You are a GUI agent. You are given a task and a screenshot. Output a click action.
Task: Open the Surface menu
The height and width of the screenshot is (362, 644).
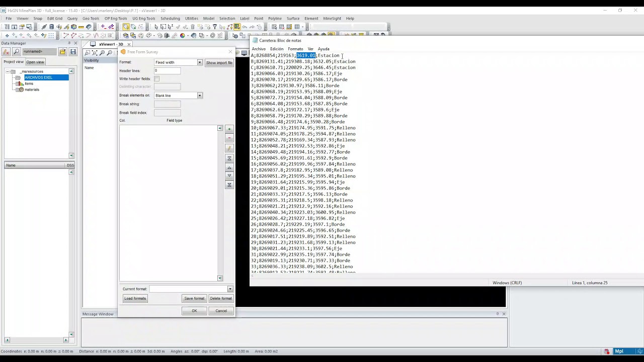tap(293, 19)
